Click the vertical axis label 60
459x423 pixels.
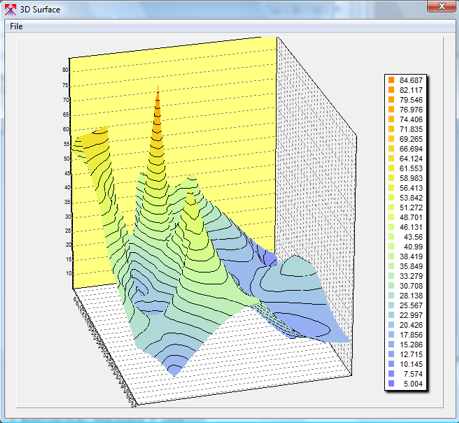tap(66, 129)
